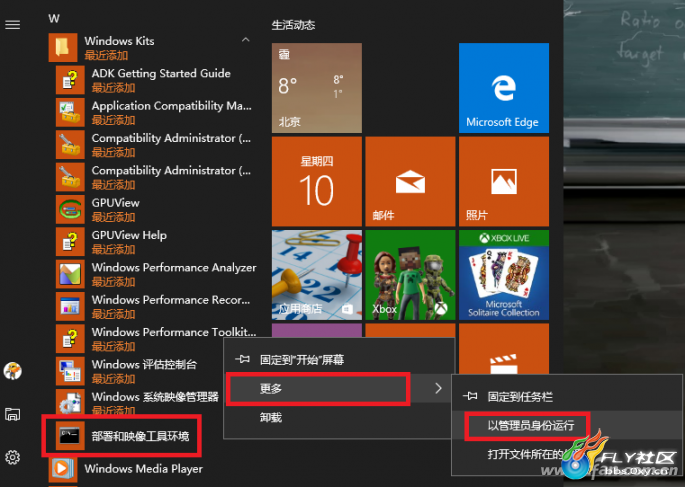Open the Beijing weather tile
The width and height of the screenshot is (685, 487).
317,88
